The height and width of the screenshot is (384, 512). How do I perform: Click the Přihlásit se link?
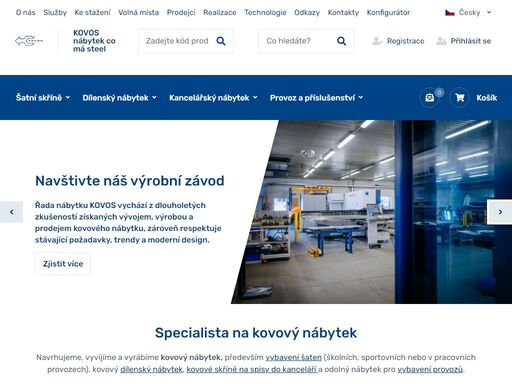471,41
